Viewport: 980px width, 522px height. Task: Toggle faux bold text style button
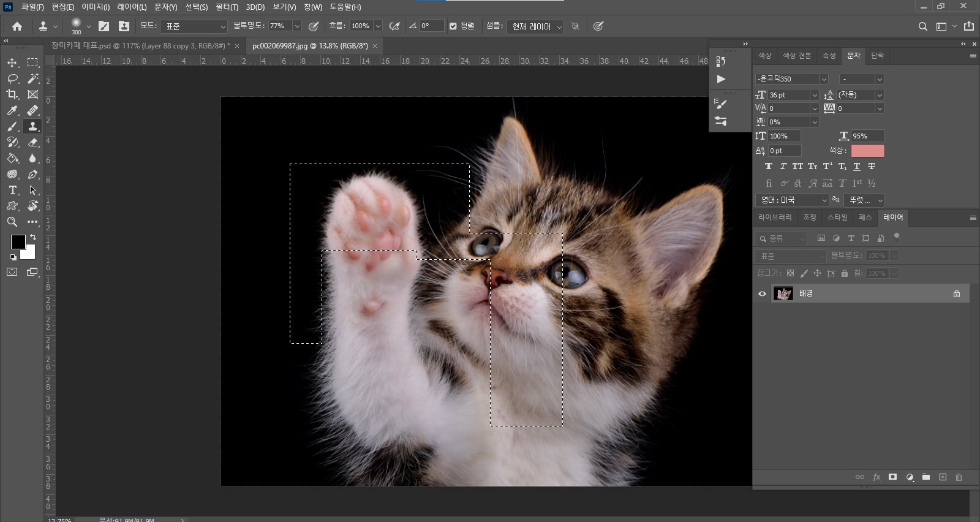click(769, 166)
